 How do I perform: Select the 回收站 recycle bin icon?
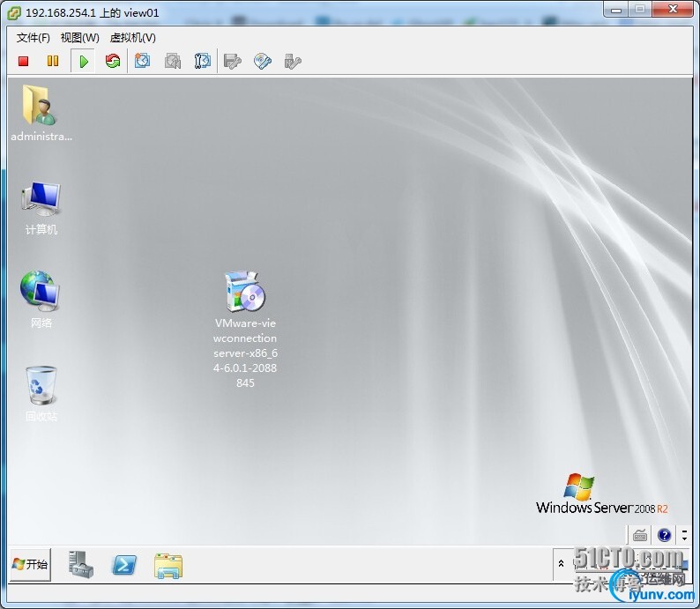[41, 393]
